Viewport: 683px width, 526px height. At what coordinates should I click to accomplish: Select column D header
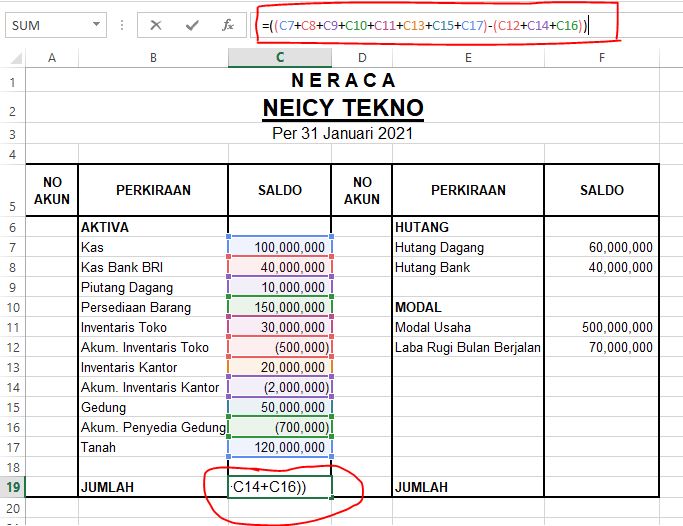(362, 57)
